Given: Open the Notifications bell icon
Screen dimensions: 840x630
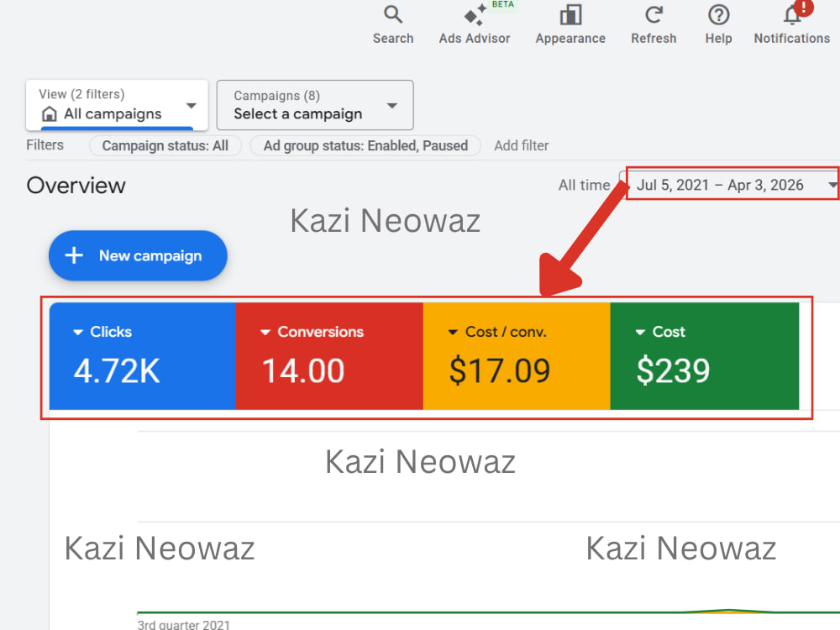Looking at the screenshot, I should click(792, 15).
